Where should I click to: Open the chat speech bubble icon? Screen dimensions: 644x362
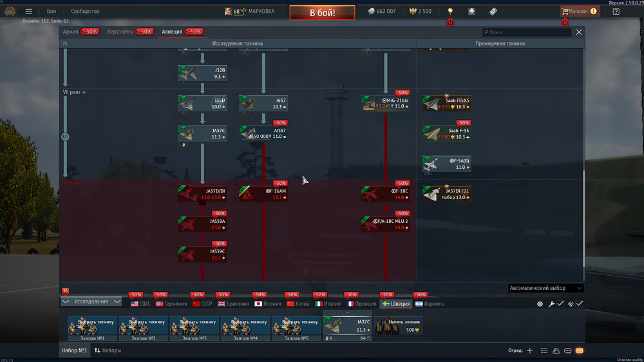[568, 350]
